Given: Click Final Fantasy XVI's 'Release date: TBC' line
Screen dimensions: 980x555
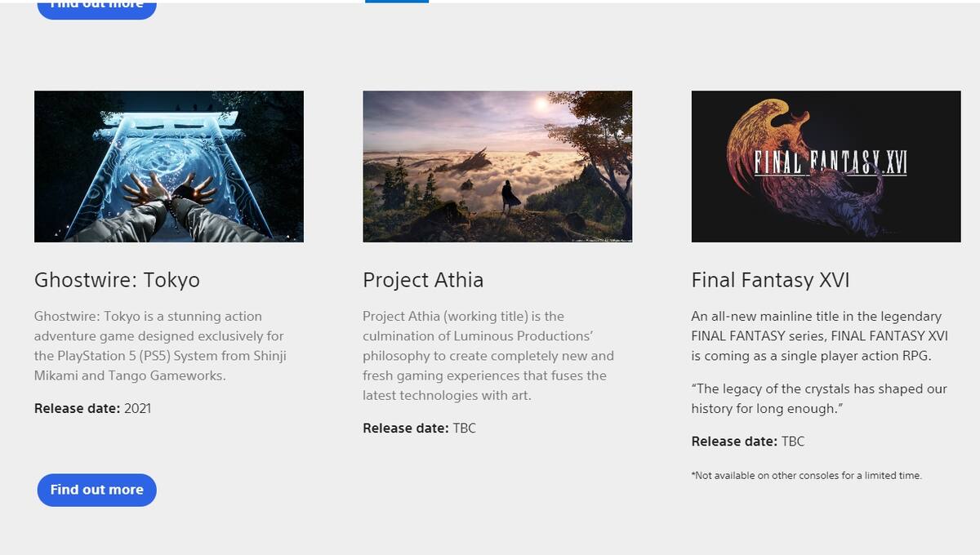Looking at the screenshot, I should click(748, 442).
